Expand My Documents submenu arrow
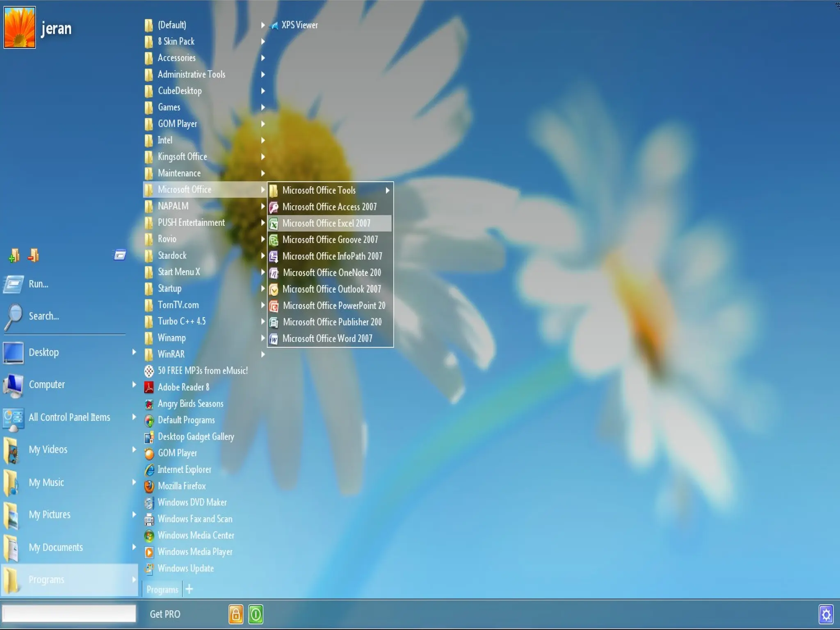This screenshot has width=840, height=630. point(134,547)
